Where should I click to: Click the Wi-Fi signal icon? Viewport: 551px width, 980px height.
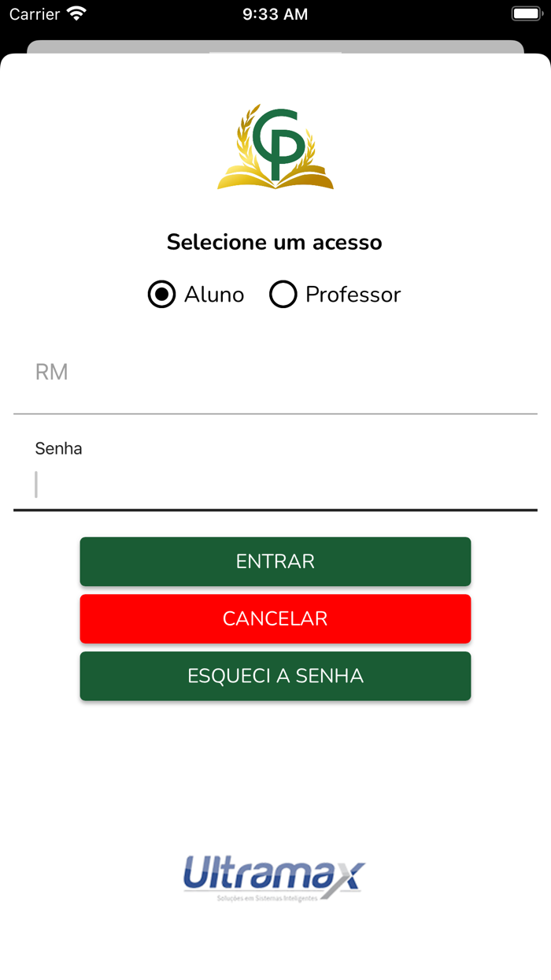pos(76,14)
